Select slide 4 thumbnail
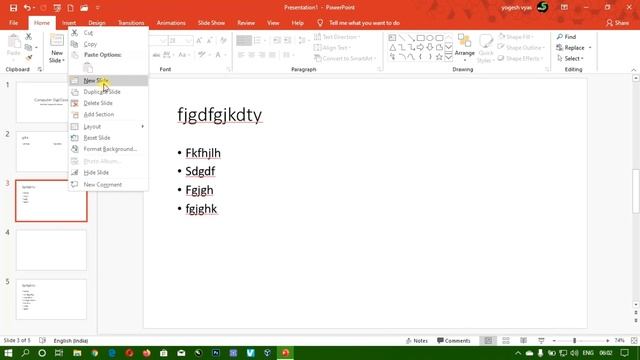 [x=51, y=250]
